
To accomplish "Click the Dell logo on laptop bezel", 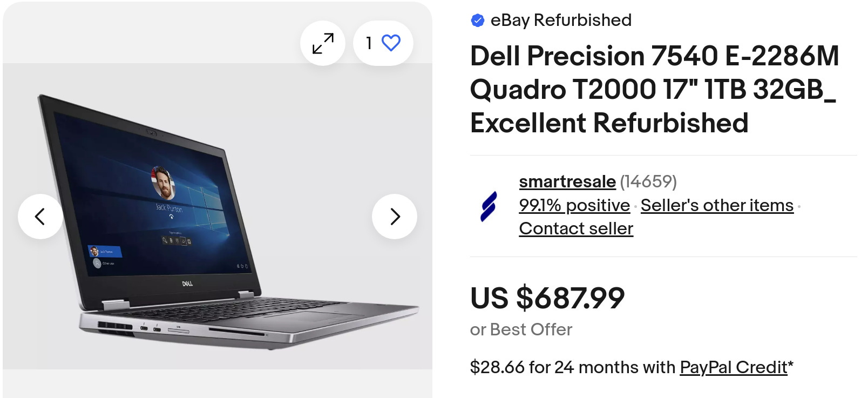I will 187,284.
